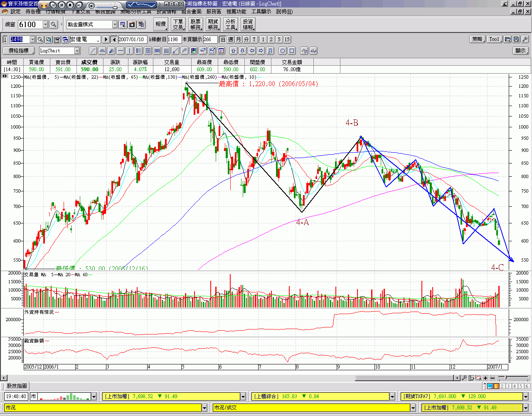Viewport: 532px width, 416px height.
Task: Select the diagonal trend line drawing tool
Action: coord(93,51)
